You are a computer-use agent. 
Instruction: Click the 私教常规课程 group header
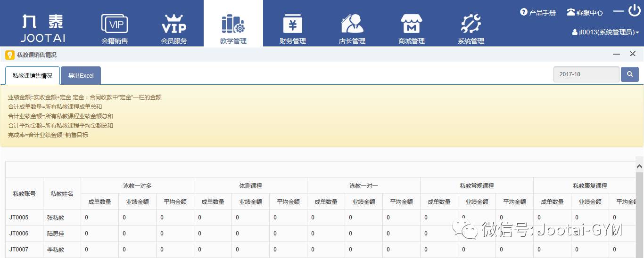tap(477, 185)
